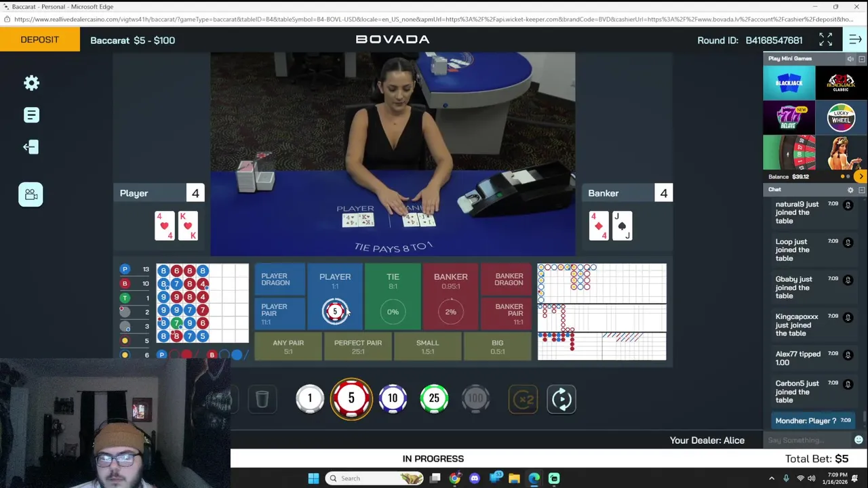Click the big road scoreboard grid
The width and height of the screenshot is (868, 488).
(601, 283)
